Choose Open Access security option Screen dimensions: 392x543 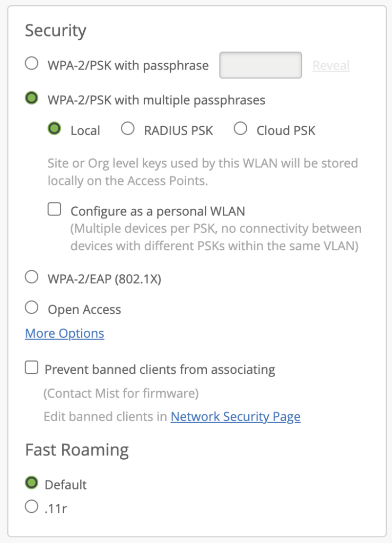[32, 308]
